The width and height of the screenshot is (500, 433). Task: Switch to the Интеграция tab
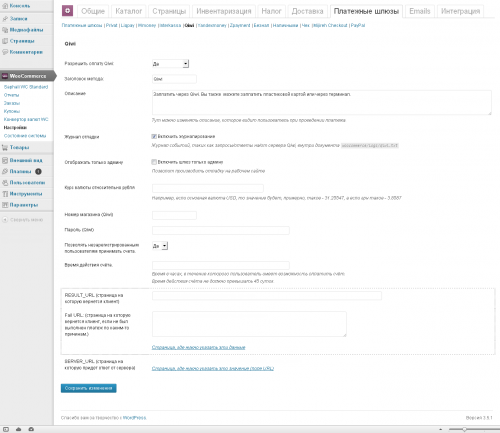tap(461, 11)
